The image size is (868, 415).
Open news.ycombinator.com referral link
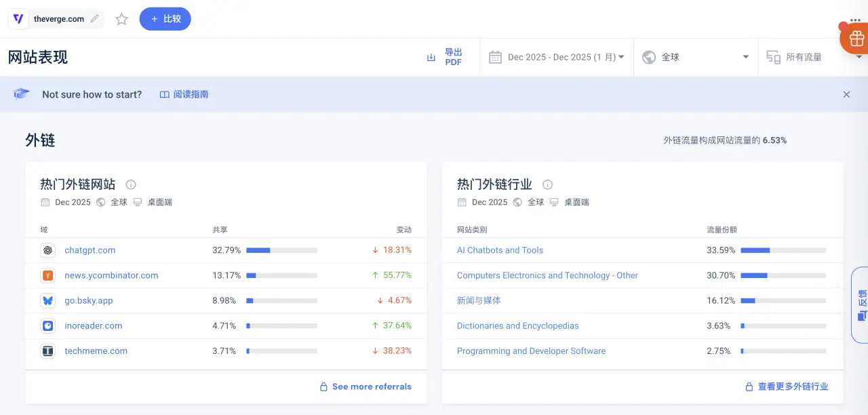(111, 275)
